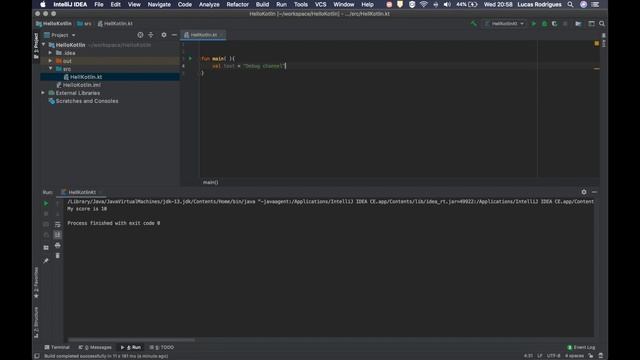The width and height of the screenshot is (640, 360).
Task: Open the Terminal tool window
Action: click(57, 347)
